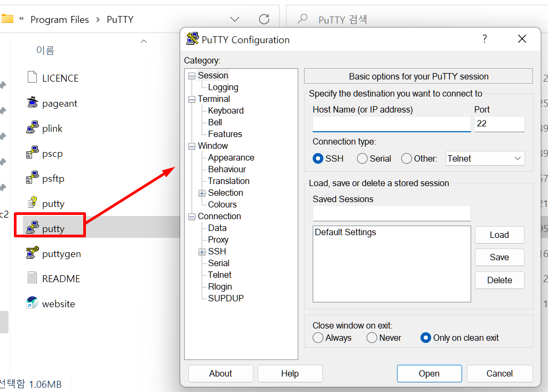
Task: Click the pscp application icon
Action: click(32, 153)
